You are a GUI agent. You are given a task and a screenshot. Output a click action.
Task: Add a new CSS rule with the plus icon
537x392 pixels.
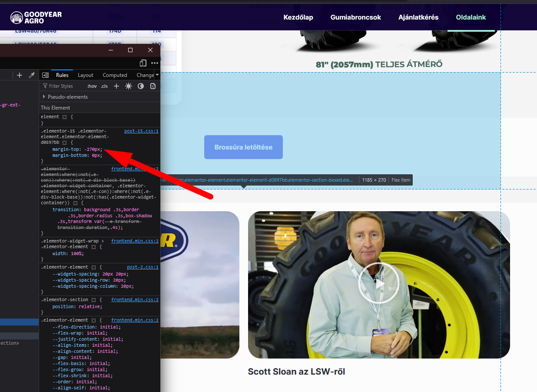coord(116,86)
